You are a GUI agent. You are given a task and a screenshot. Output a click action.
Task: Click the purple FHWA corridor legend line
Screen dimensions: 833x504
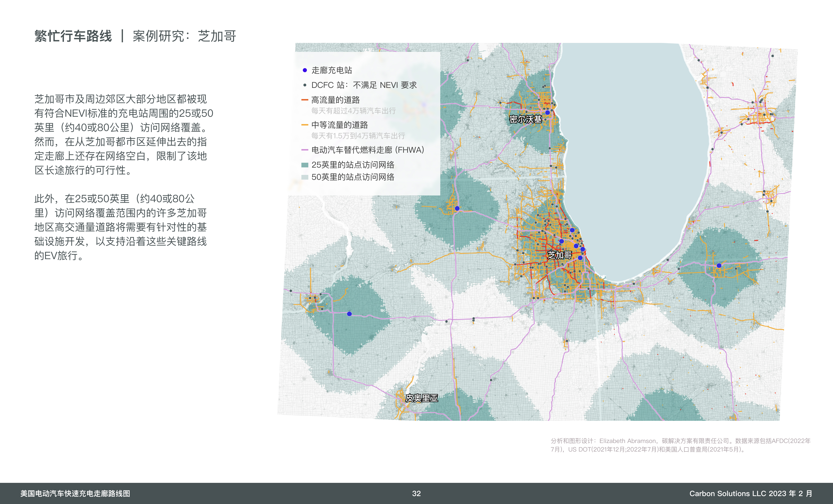click(305, 150)
